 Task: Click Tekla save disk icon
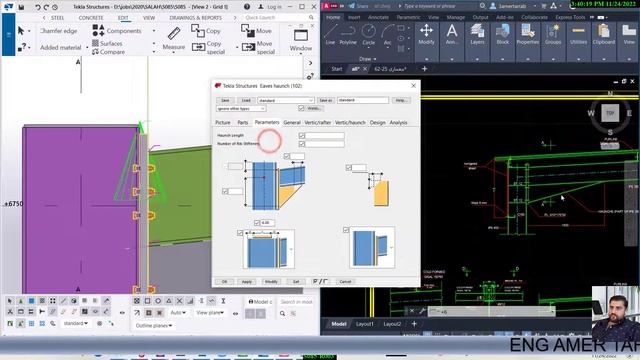pyautogui.click(x=21, y=7)
